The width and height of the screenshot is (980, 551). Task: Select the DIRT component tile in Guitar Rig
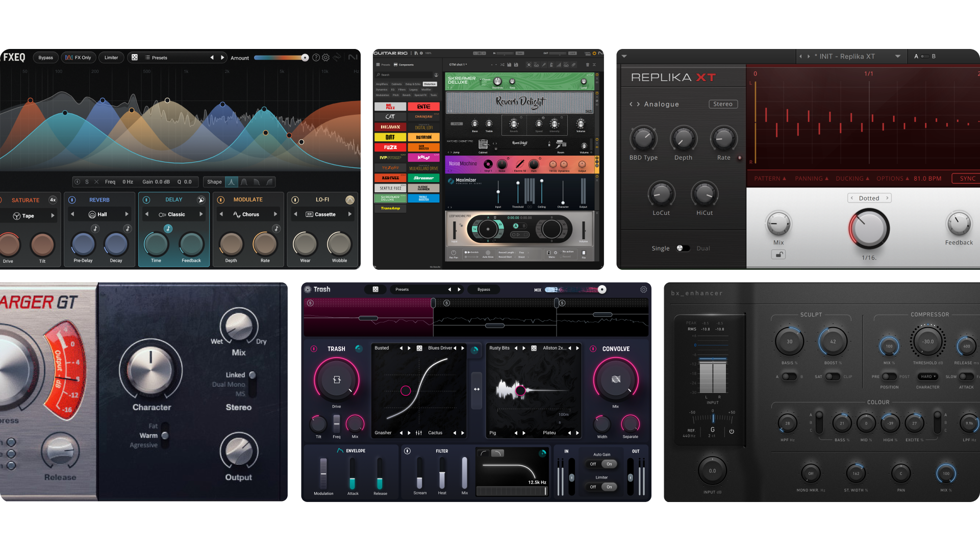(390, 137)
